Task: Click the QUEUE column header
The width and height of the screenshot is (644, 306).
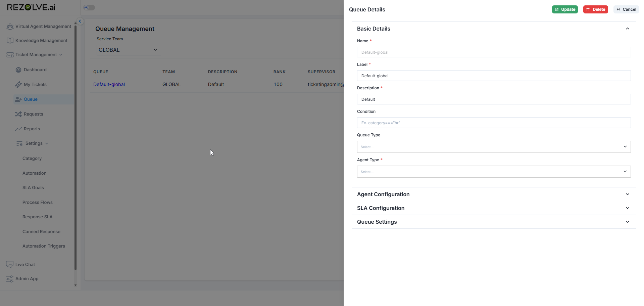Action: coord(101,72)
